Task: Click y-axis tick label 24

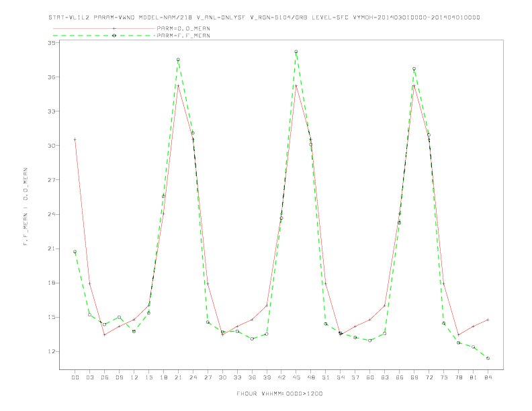Action: [x=52, y=214]
